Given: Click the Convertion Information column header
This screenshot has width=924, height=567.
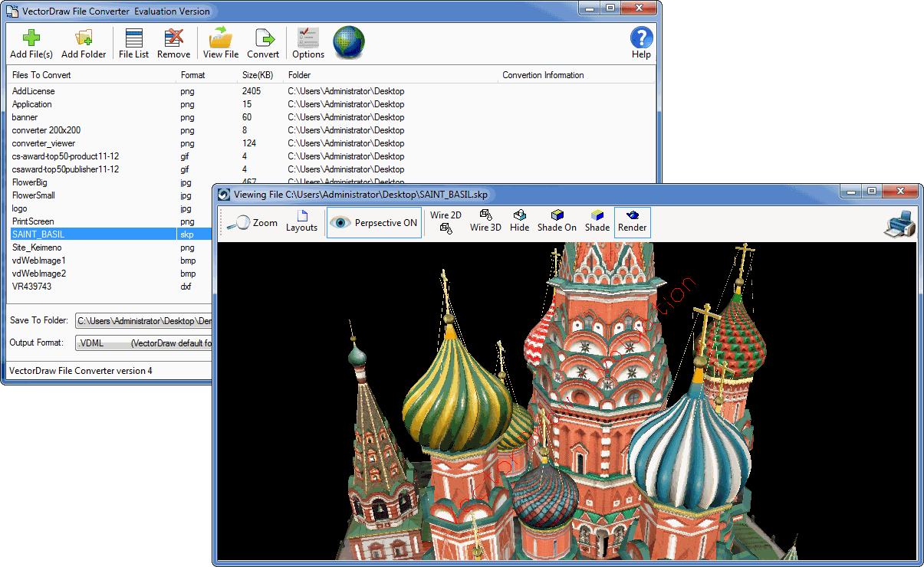Looking at the screenshot, I should point(577,75).
